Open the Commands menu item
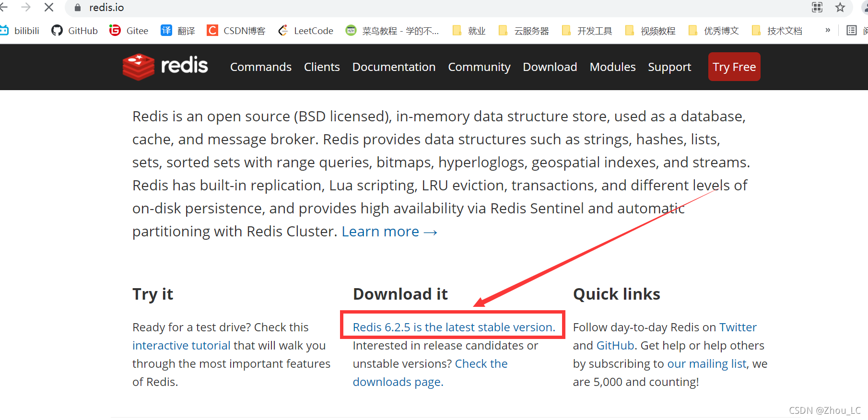The width and height of the screenshot is (868, 420). point(261,67)
